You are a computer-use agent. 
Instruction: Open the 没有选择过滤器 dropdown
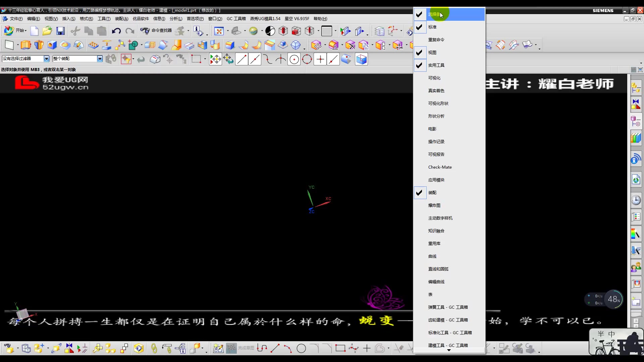point(46,59)
